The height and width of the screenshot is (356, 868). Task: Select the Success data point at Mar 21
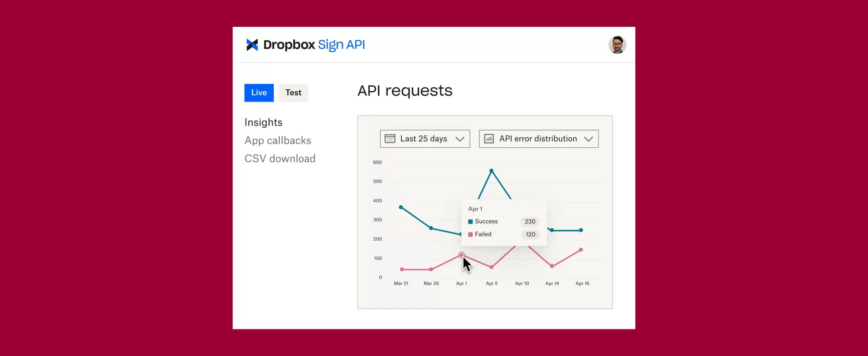(x=401, y=207)
